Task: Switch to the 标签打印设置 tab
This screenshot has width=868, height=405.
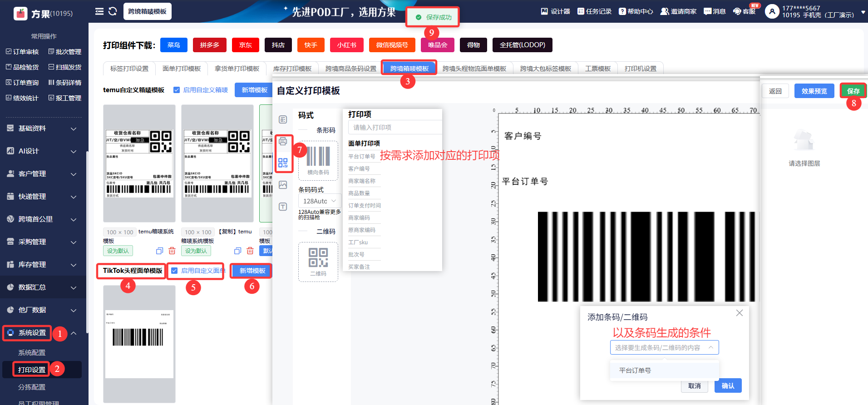Action: tap(129, 68)
